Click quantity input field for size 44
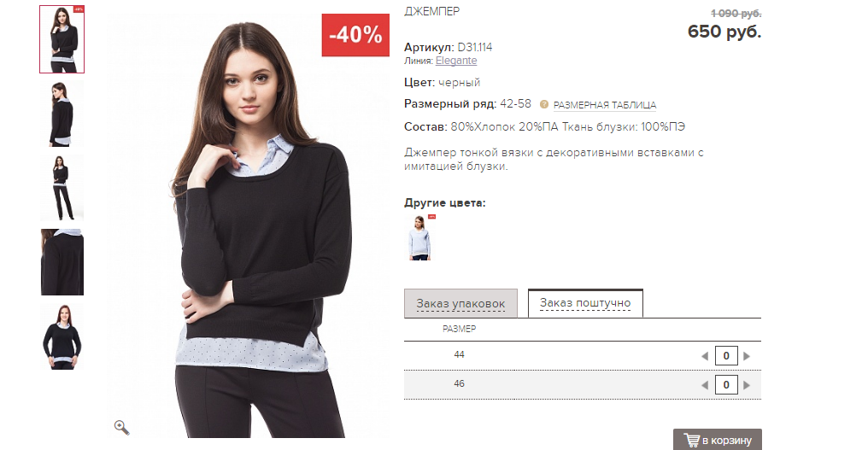This screenshot has width=868, height=450. click(726, 356)
